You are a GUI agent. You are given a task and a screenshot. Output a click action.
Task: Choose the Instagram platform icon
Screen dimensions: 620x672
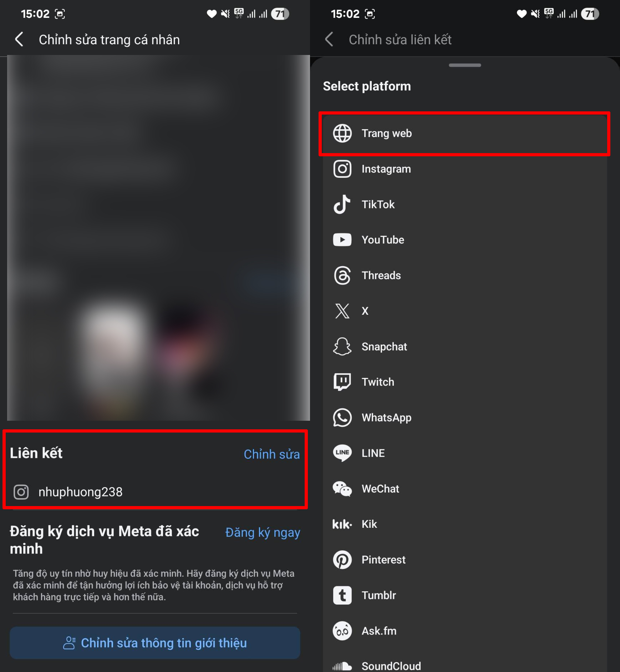point(342,169)
